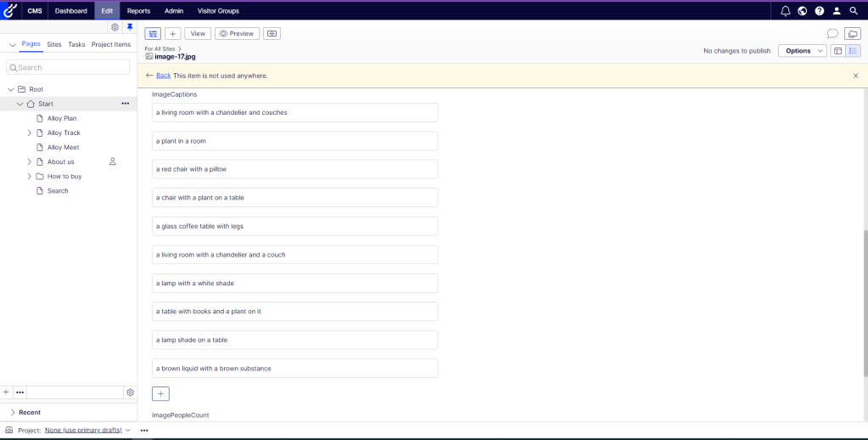
Task: Click the 'a red chair with a pillow' field
Action: coord(294,169)
